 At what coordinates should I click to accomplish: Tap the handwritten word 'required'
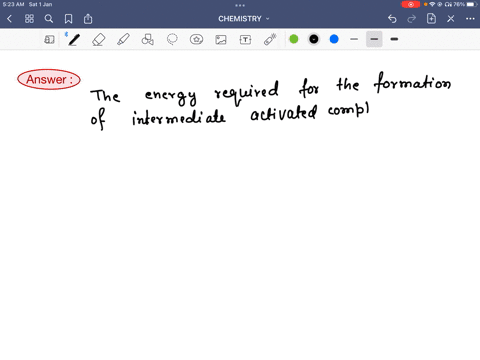click(246, 93)
